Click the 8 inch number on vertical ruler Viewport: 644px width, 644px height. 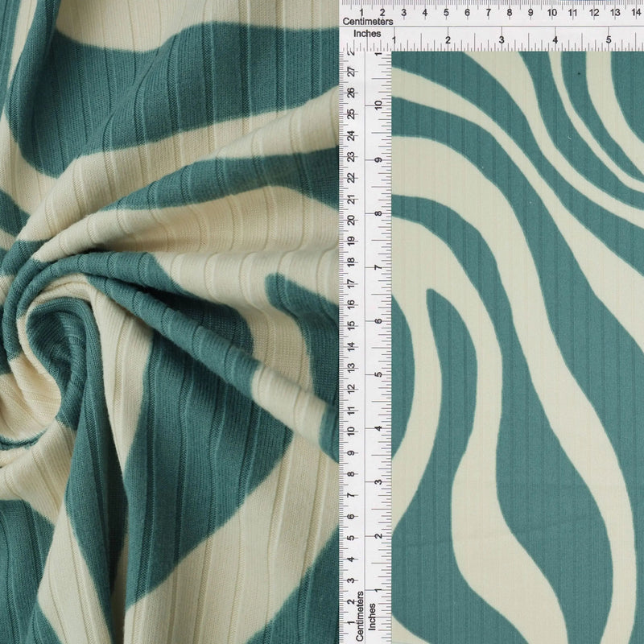point(378,213)
